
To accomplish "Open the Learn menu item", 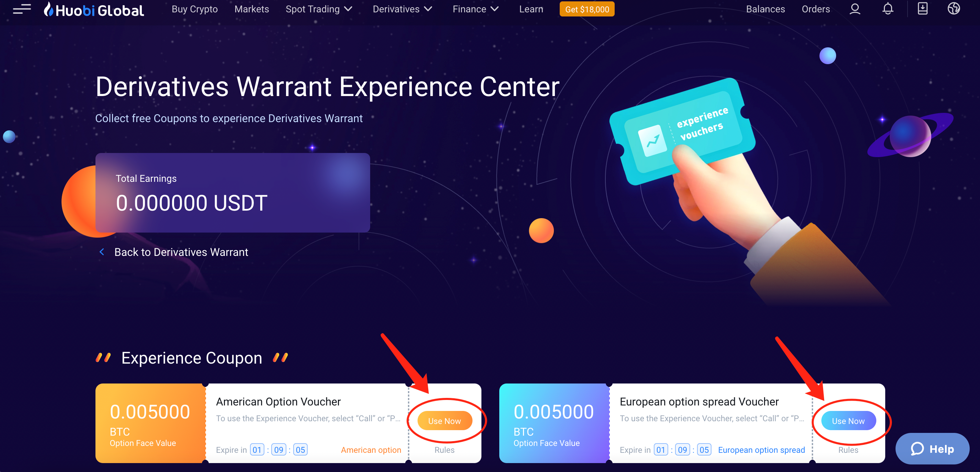I will point(531,9).
